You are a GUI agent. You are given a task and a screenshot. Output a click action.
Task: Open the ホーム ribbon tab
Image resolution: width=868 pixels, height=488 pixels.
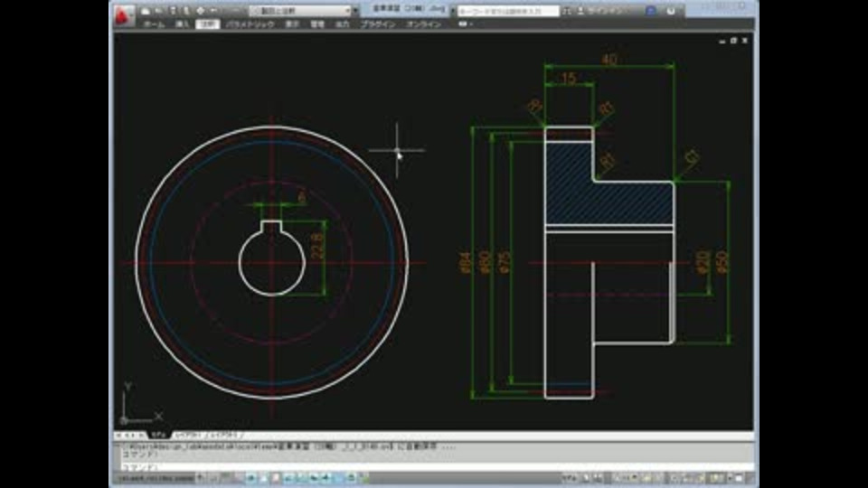pos(153,24)
